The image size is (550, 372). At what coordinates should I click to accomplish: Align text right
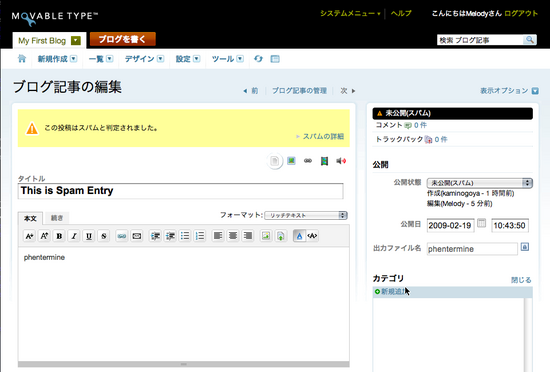point(248,236)
